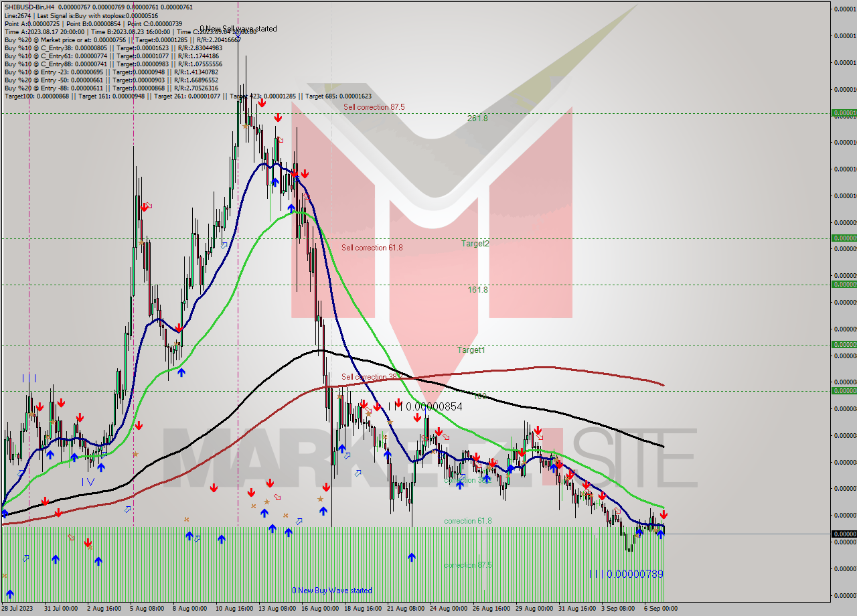Select the lone blue arrow left of correction 87.5
Image resolution: width=857 pixels, height=616 pixels.
pos(411,557)
